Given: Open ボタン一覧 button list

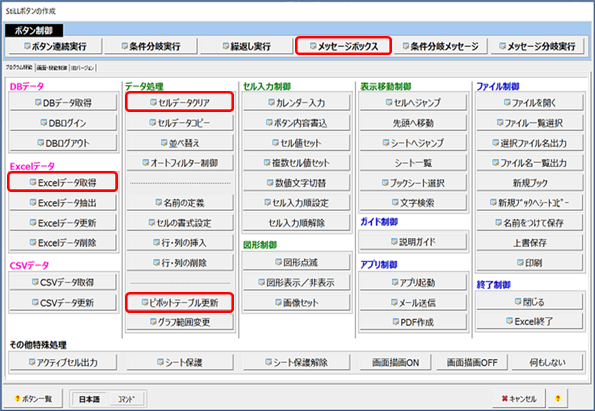Looking at the screenshot, I should pos(33,398).
